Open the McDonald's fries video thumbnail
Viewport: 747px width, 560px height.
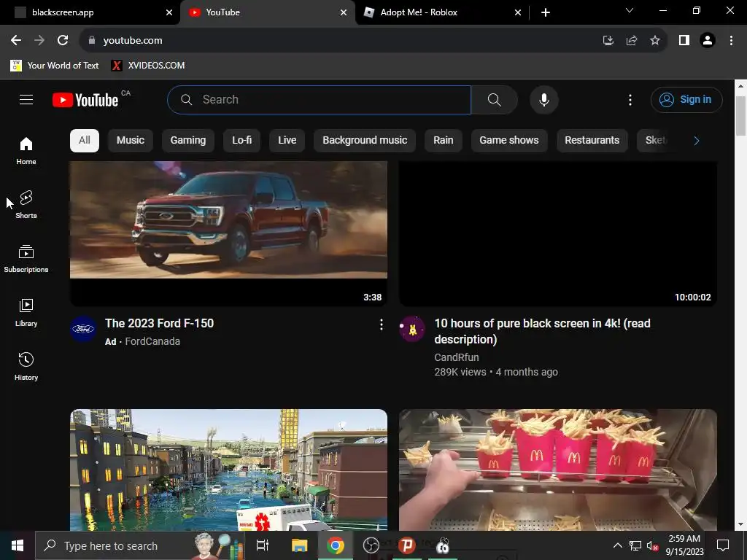pyautogui.click(x=558, y=470)
